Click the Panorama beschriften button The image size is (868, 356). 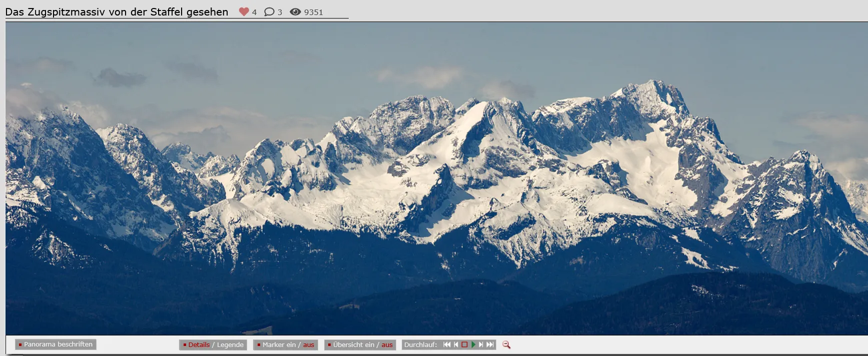56,344
